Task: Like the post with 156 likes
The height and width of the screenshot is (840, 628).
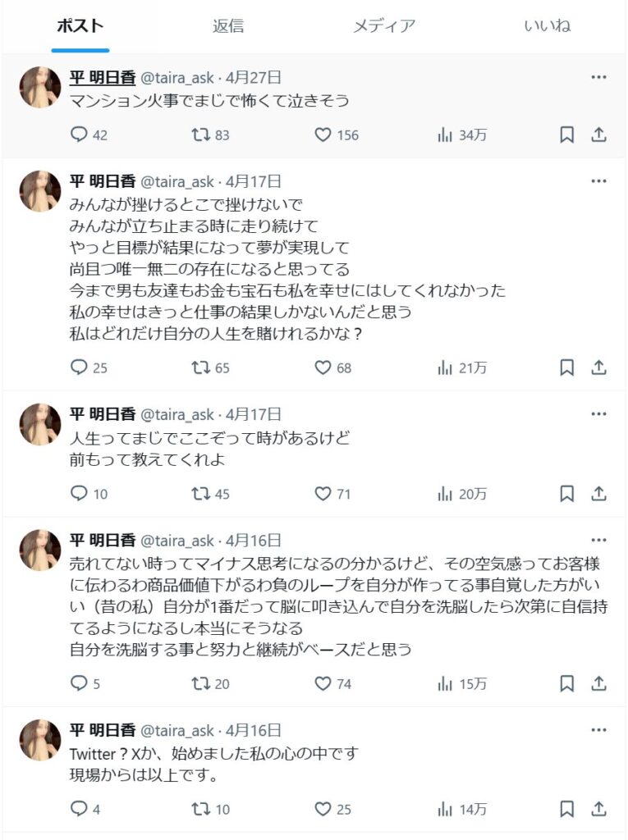Action: point(337,135)
